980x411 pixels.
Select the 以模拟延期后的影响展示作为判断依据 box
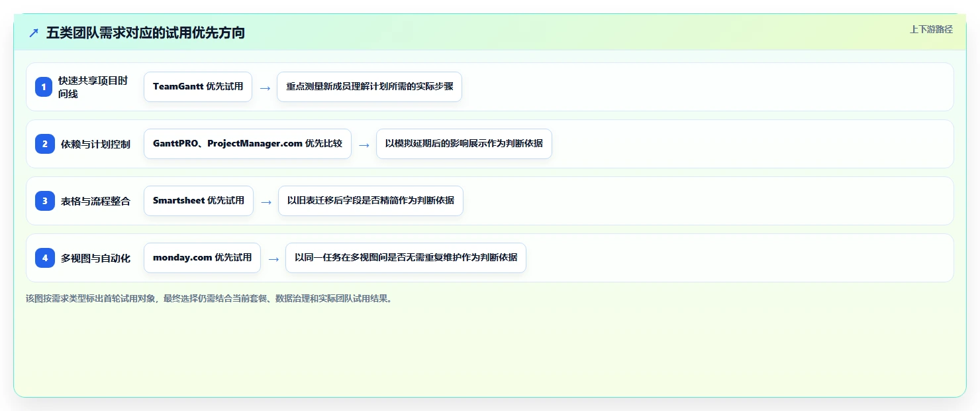(464, 144)
